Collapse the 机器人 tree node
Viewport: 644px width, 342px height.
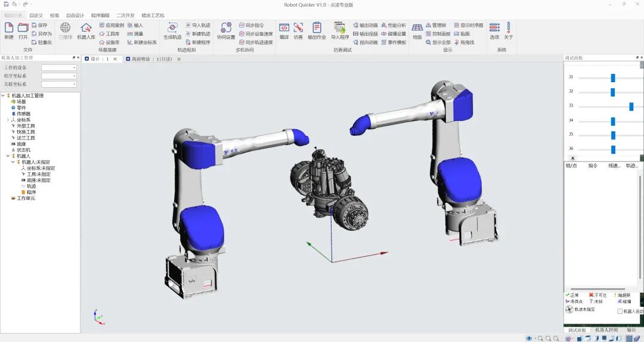coord(8,156)
